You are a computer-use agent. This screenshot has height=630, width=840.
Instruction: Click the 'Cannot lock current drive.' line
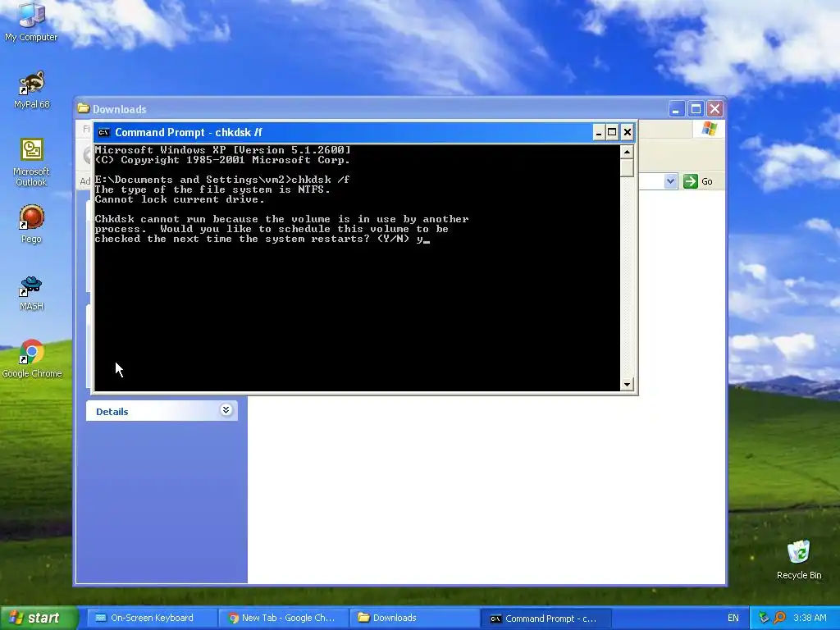180,199
